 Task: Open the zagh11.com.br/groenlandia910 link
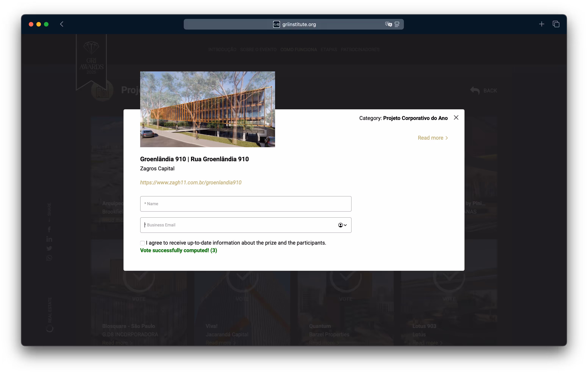(x=191, y=182)
